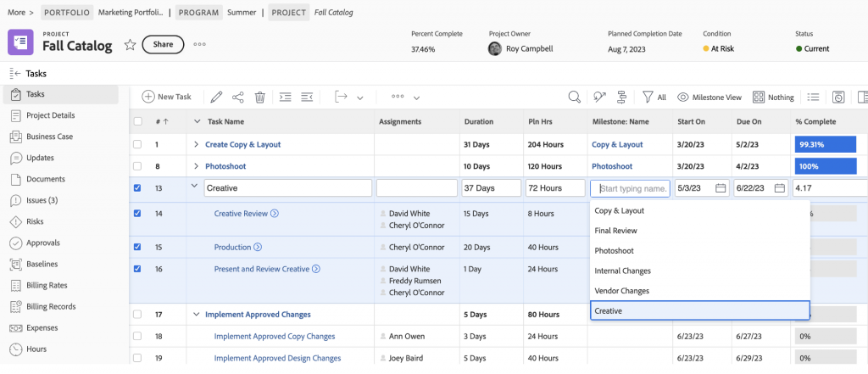Image resolution: width=868 pixels, height=374 pixels.
Task: Click the Share button
Action: (163, 45)
